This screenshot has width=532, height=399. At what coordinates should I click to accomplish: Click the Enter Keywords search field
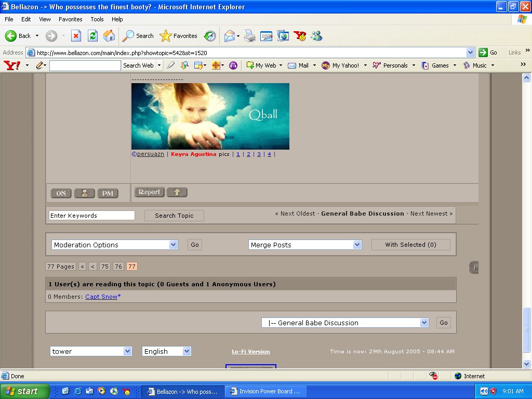[x=92, y=216]
